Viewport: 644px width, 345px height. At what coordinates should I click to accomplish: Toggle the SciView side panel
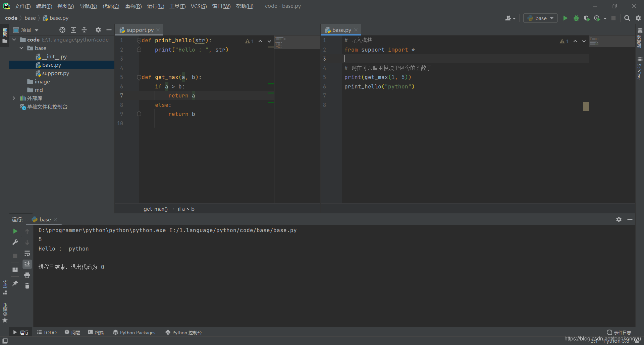coord(639,68)
